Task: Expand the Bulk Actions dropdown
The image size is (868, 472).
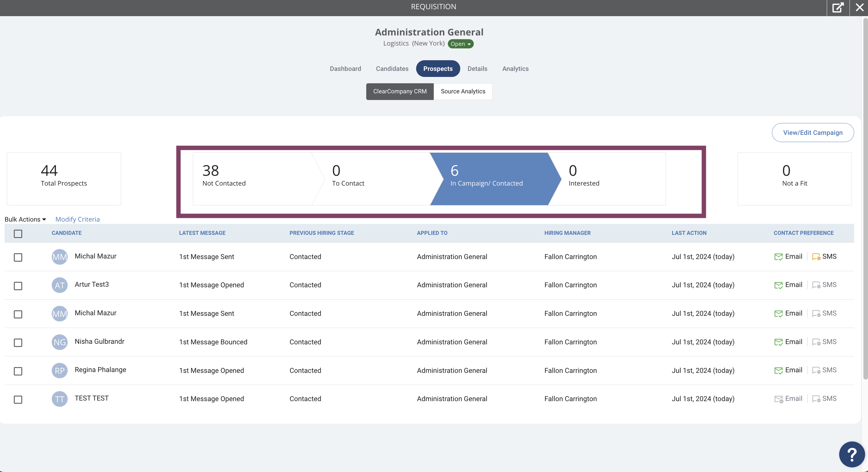Action: (25, 219)
